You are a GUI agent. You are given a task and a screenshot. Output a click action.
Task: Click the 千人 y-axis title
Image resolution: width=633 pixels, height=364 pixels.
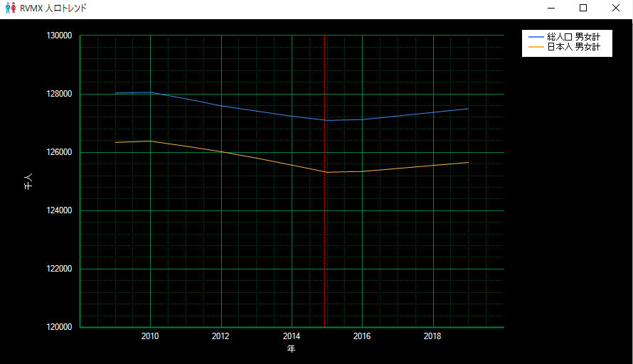tap(28, 183)
